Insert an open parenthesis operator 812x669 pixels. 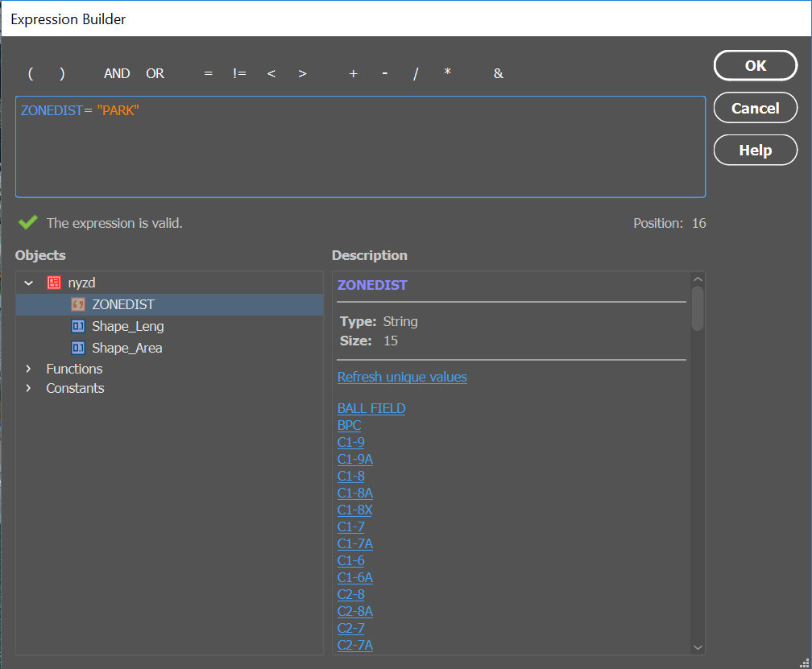pyautogui.click(x=31, y=73)
